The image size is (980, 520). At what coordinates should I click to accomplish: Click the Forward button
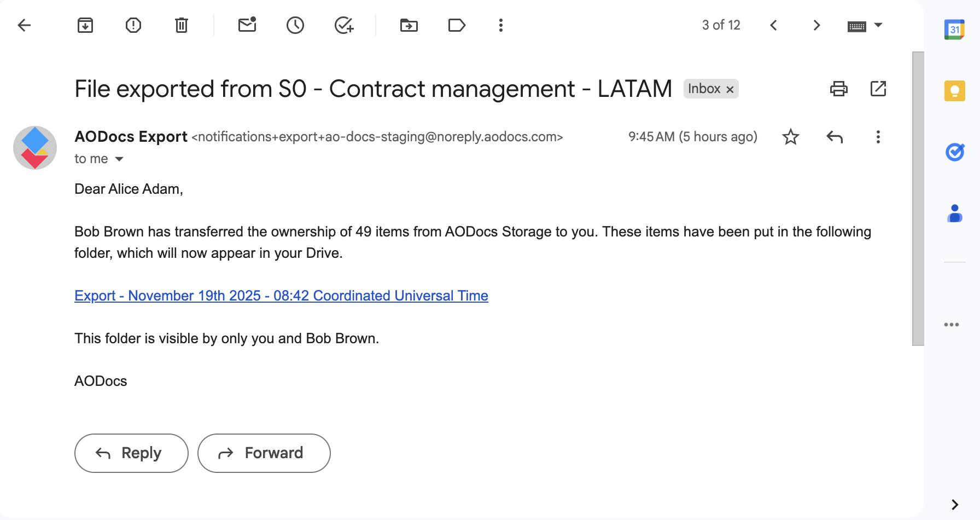(x=264, y=453)
